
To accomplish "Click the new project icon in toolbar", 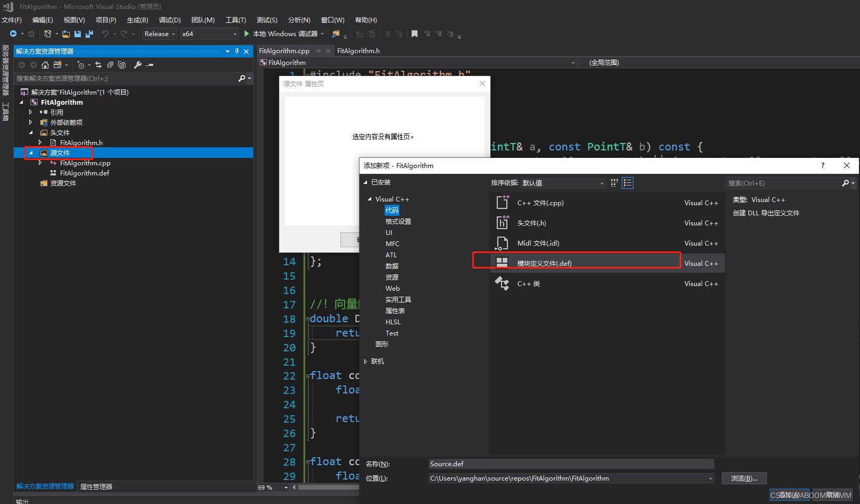I will click(x=47, y=33).
